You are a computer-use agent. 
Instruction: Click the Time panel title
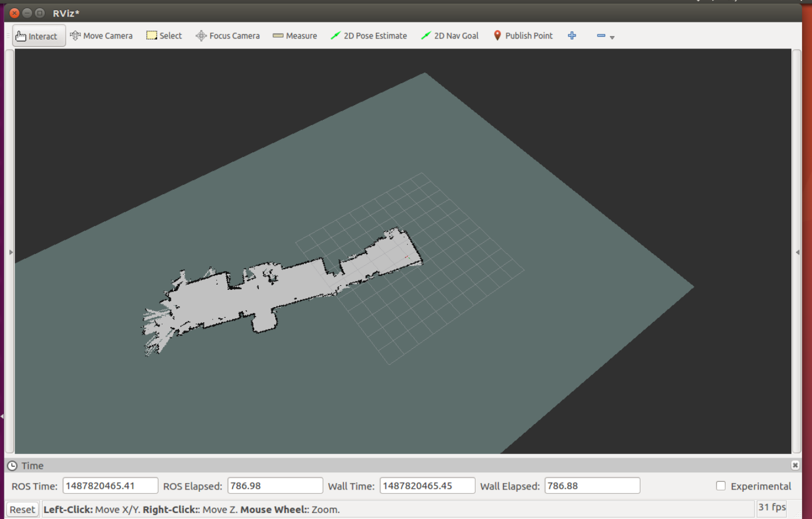tap(33, 466)
